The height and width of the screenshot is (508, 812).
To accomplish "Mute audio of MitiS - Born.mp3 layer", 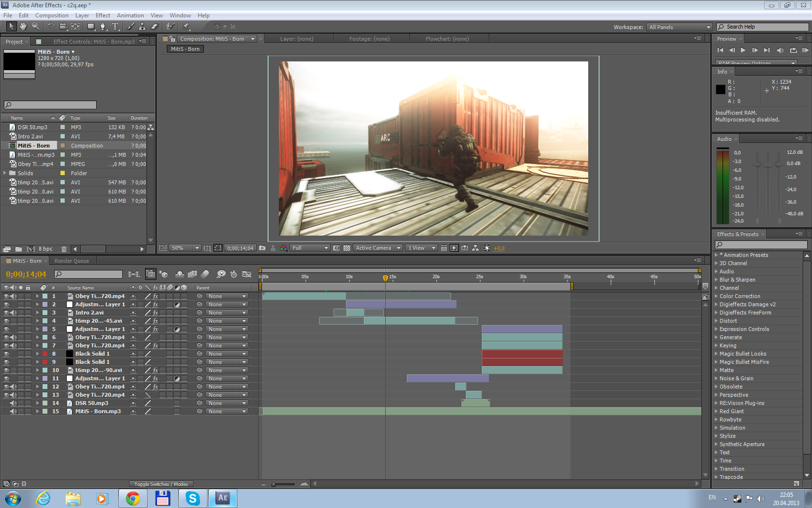I will click(x=13, y=411).
